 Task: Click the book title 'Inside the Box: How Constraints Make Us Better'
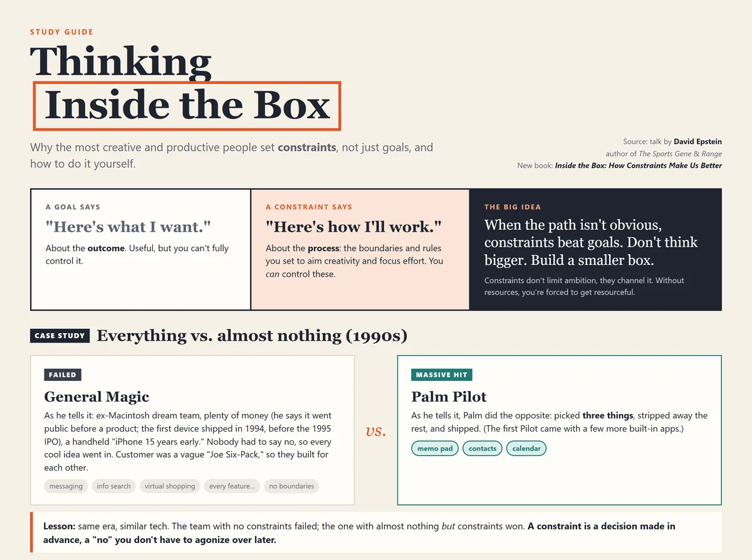[x=638, y=166]
